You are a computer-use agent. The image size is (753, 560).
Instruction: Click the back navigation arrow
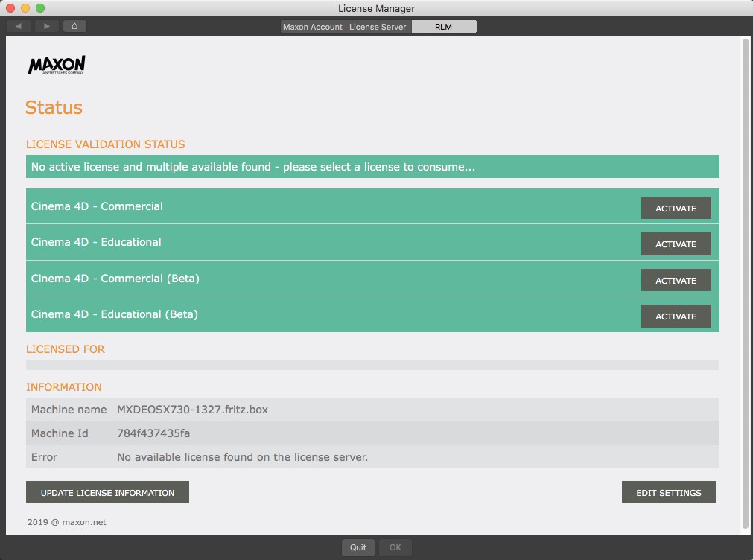point(19,26)
